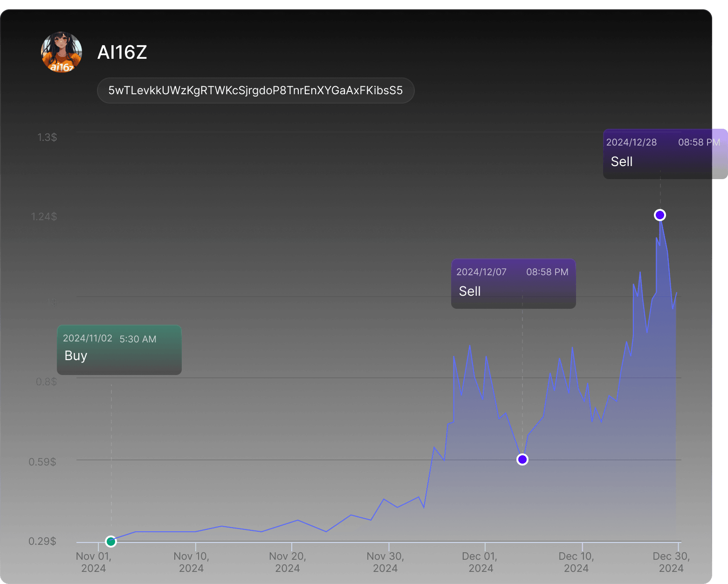This screenshot has width=728, height=584.
Task: Click the Dec 10, 2024 axis label
Action: 576,562
